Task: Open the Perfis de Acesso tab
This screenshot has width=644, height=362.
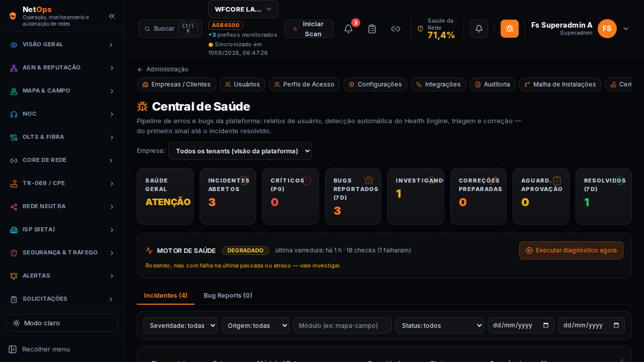Action: (x=304, y=84)
